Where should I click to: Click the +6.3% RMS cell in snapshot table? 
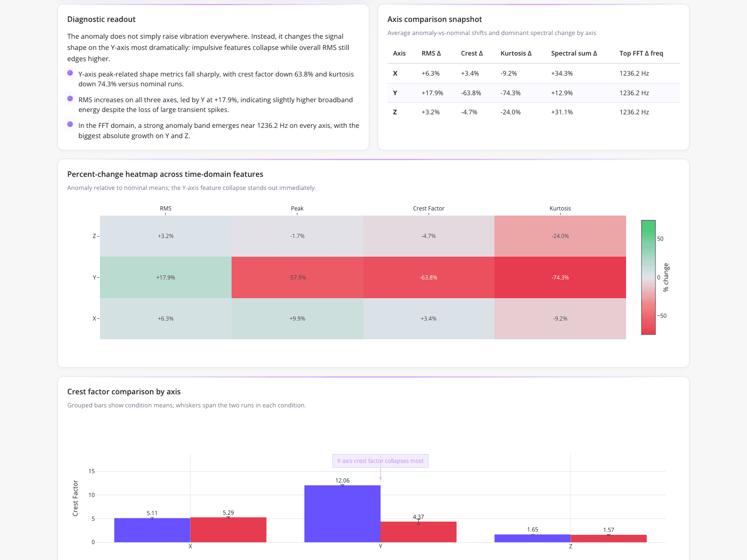(x=430, y=73)
